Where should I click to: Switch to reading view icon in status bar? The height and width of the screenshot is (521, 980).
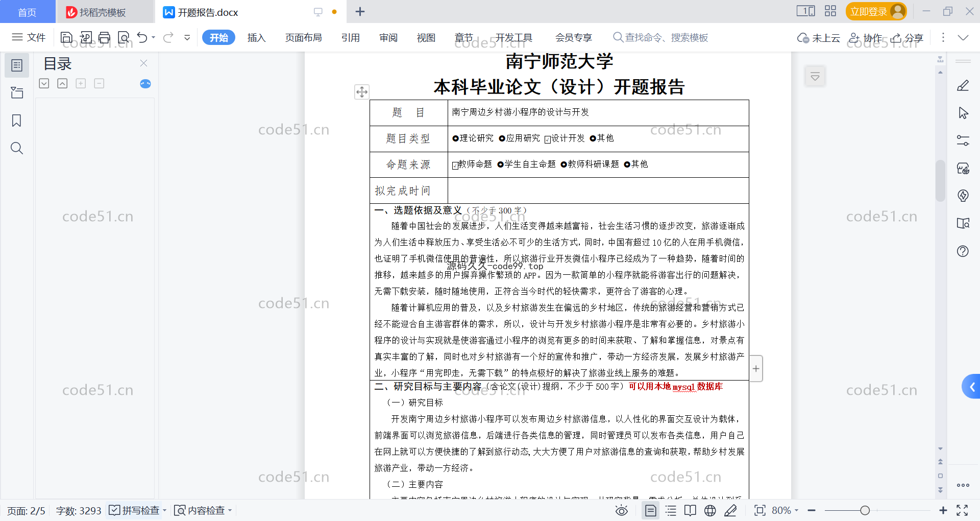690,510
